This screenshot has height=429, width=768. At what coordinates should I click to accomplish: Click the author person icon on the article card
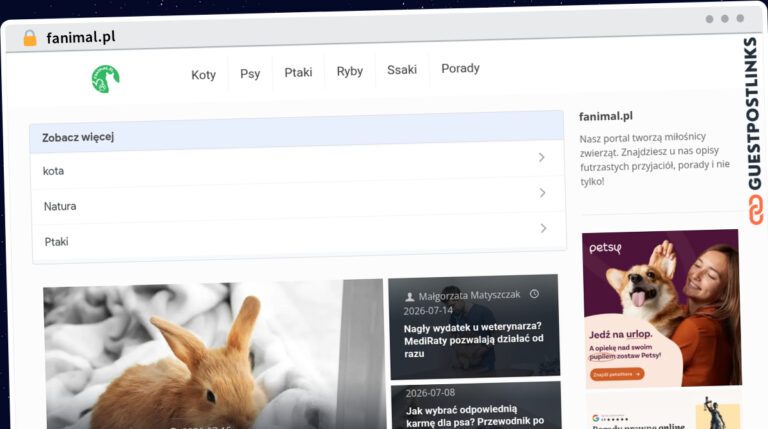[409, 297]
